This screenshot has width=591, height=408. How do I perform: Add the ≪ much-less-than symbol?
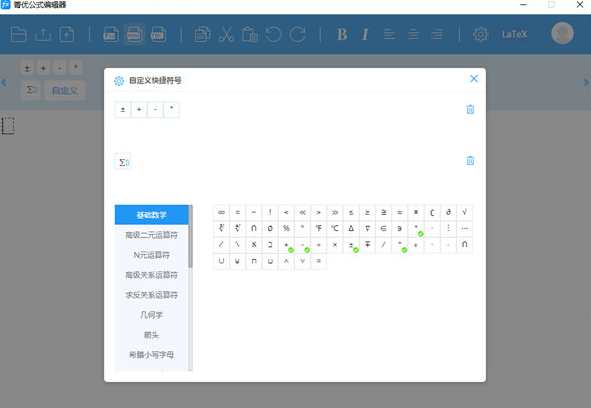(303, 212)
